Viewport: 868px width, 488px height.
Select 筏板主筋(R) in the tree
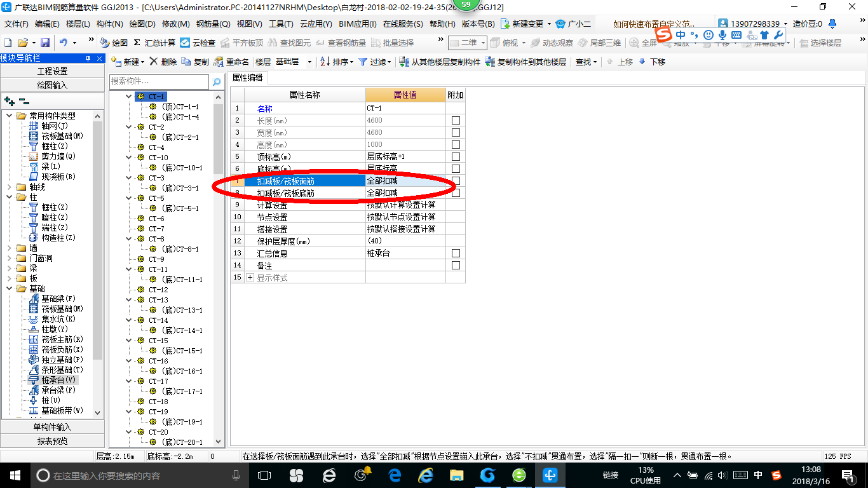point(62,339)
